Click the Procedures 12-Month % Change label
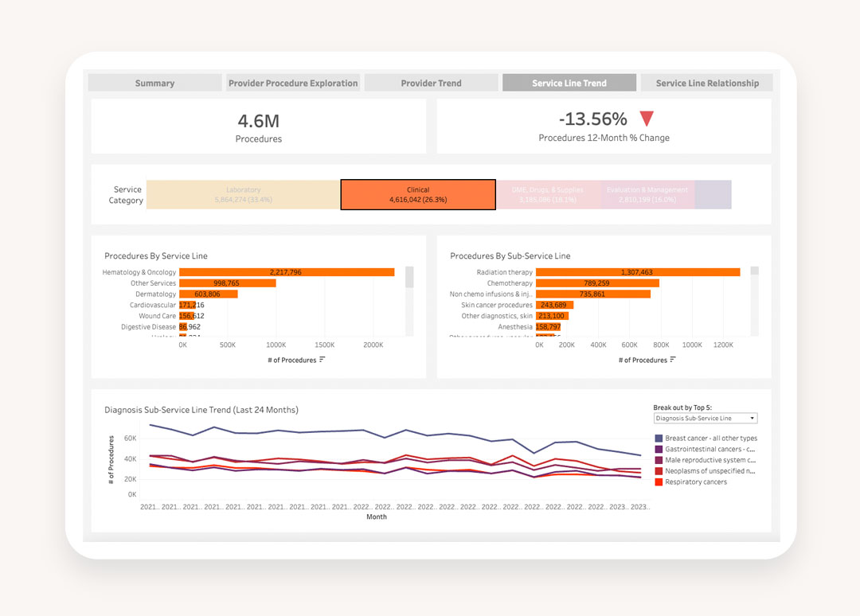The height and width of the screenshot is (616, 860). (604, 138)
